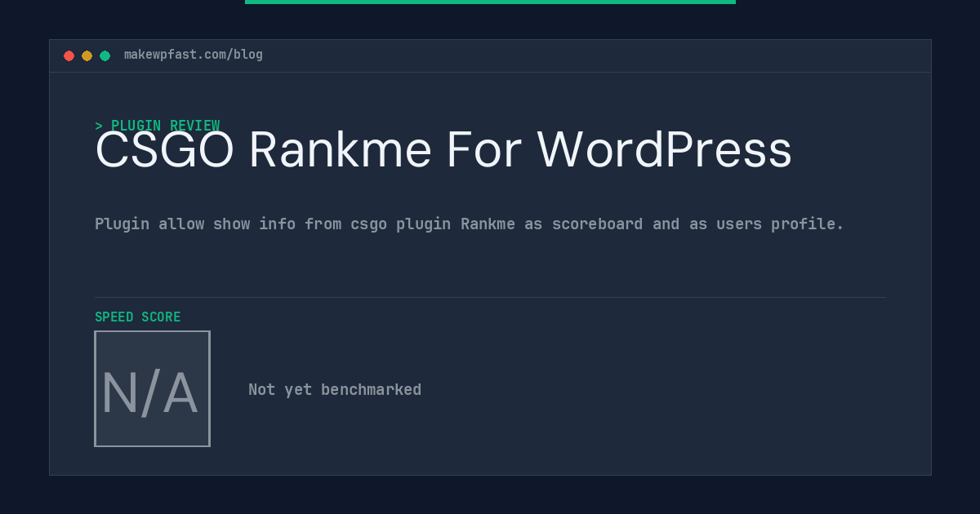Click the makewpfast.com/blog address text
This screenshot has width=980, height=514.
194,55
